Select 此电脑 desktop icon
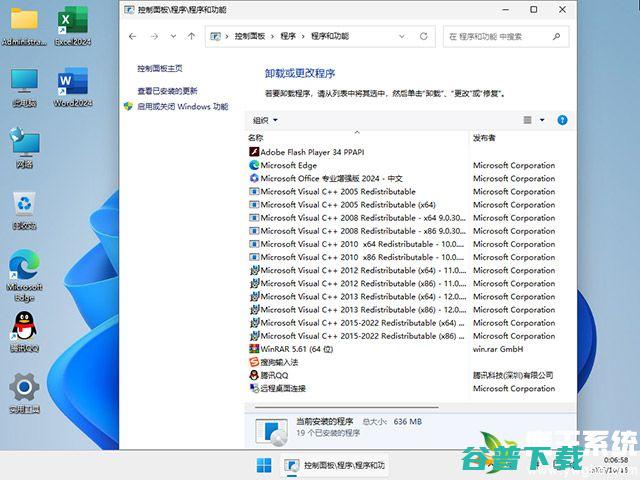 [x=24, y=87]
